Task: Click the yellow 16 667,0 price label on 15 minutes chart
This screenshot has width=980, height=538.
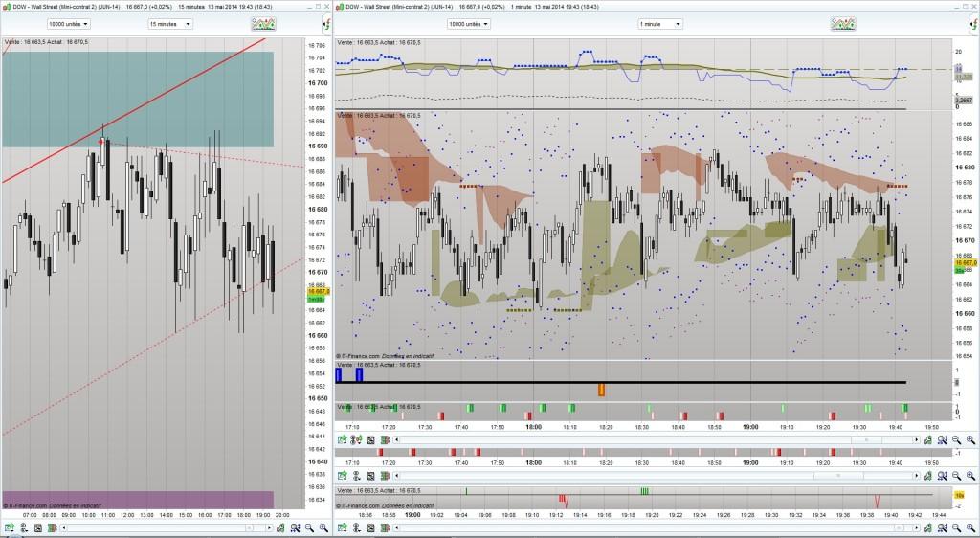Action: point(319,291)
